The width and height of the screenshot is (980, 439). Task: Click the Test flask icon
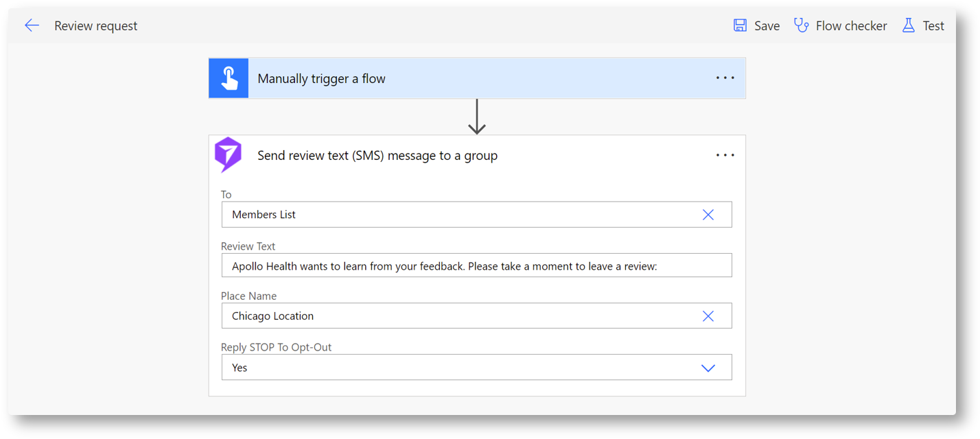tap(908, 26)
